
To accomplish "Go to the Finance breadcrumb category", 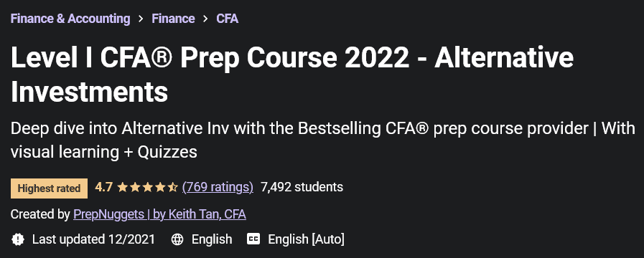I will 173,19.
